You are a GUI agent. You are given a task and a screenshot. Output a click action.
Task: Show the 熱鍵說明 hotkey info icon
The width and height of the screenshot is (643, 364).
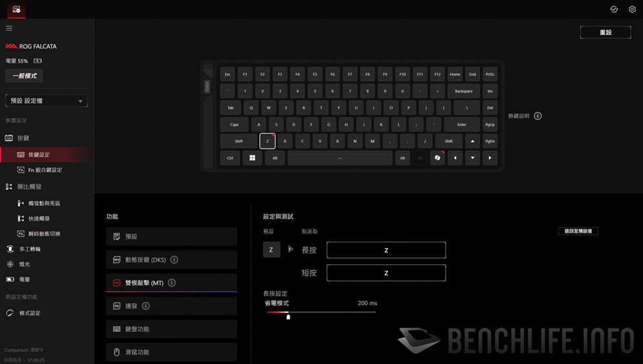[538, 116]
